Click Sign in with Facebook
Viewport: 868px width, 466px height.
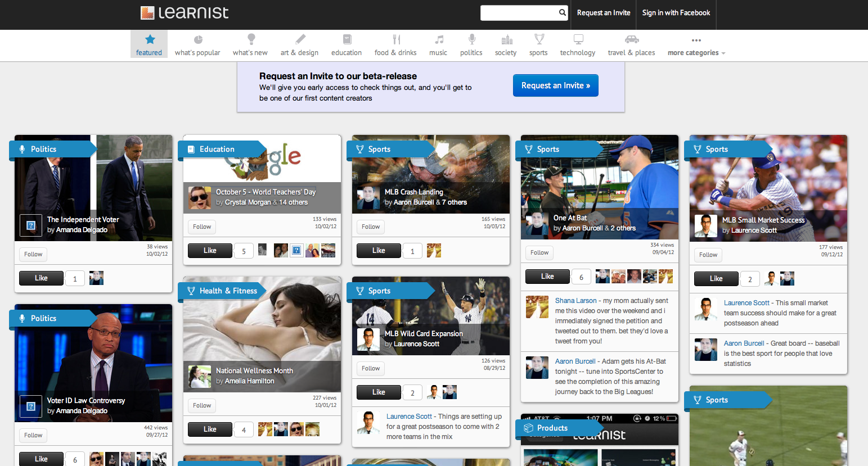tap(676, 13)
